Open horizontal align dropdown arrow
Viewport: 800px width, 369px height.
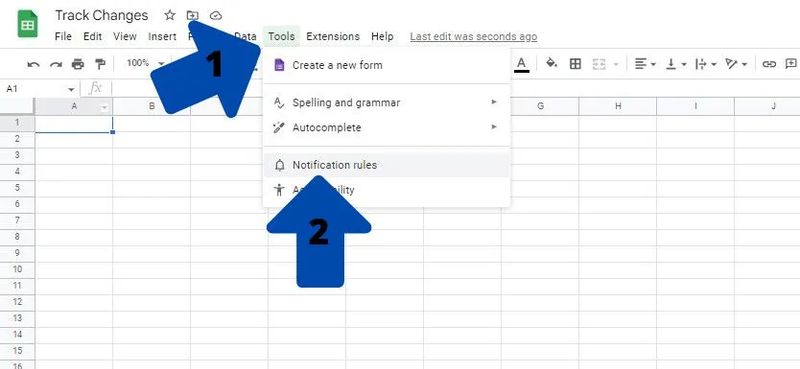[x=654, y=64]
